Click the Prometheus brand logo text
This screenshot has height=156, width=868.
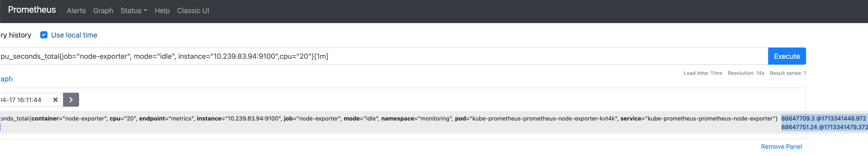pos(32,10)
